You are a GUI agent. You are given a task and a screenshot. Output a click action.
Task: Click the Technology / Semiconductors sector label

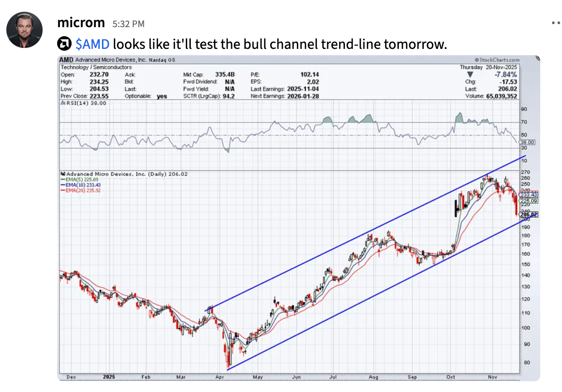click(96, 67)
